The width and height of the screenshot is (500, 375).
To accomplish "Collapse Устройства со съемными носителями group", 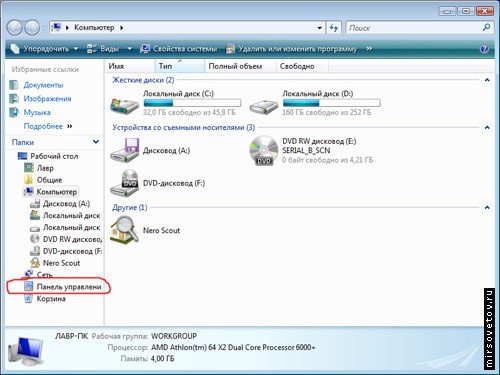I will pos(487,127).
